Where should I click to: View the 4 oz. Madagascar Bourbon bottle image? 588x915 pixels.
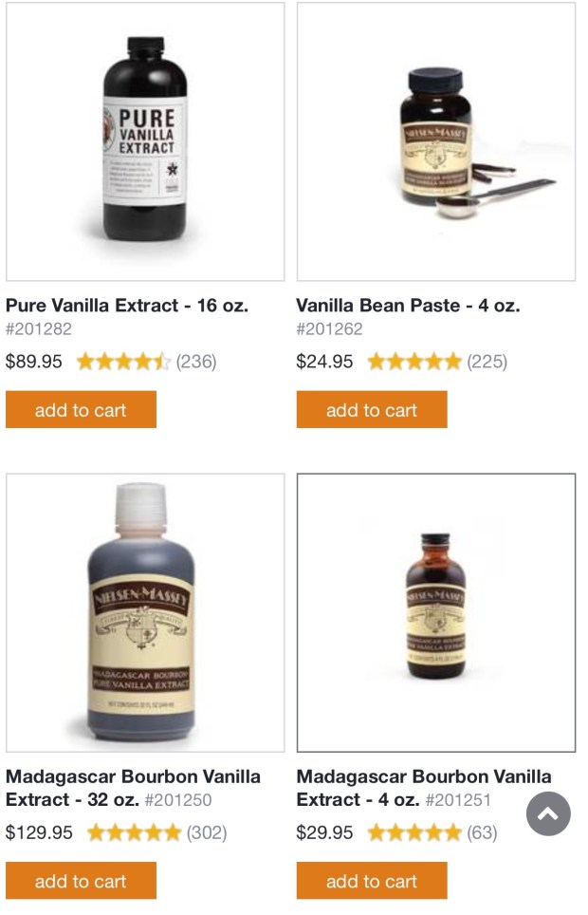(x=436, y=612)
